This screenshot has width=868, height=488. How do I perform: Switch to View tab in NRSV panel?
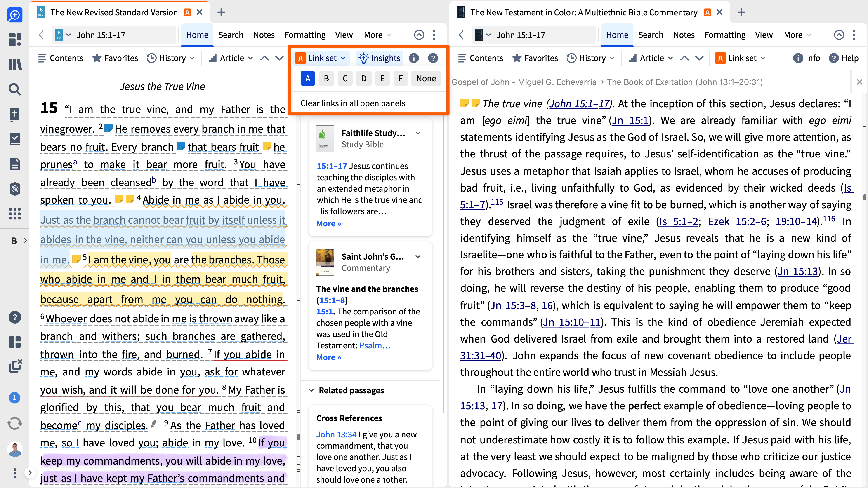pyautogui.click(x=344, y=35)
